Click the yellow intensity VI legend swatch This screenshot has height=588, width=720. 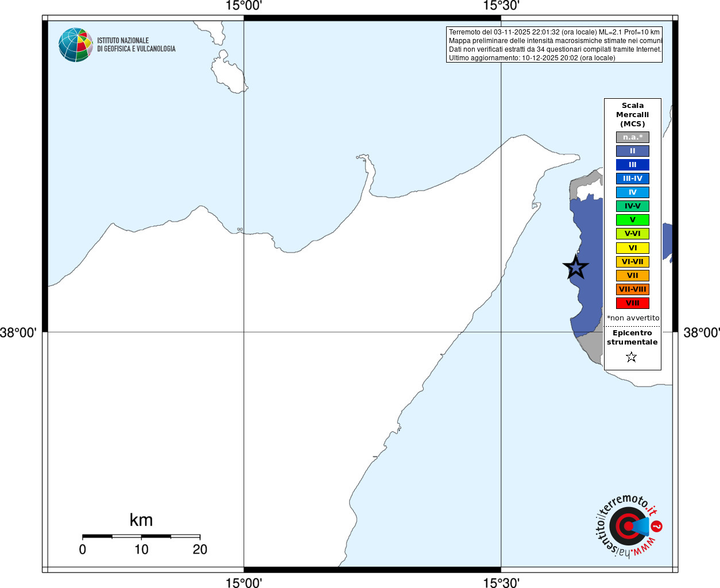pos(633,248)
